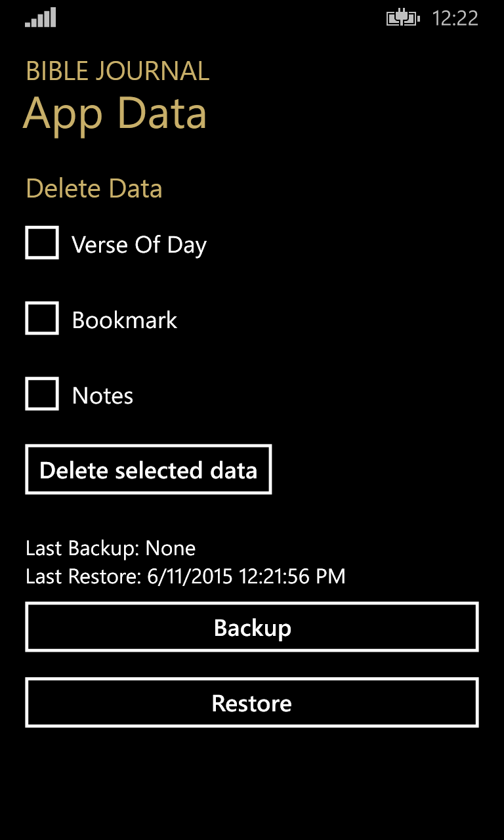Click the Verse Of Day label text

coord(139,245)
